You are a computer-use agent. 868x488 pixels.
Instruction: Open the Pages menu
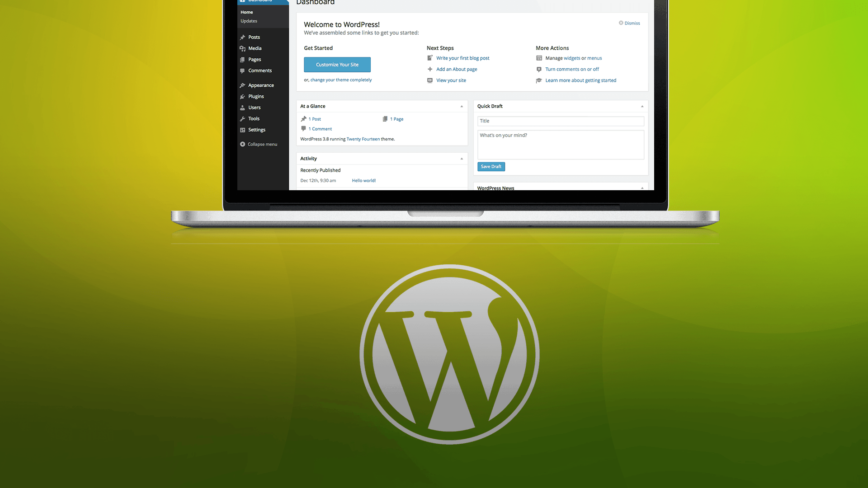(x=255, y=60)
